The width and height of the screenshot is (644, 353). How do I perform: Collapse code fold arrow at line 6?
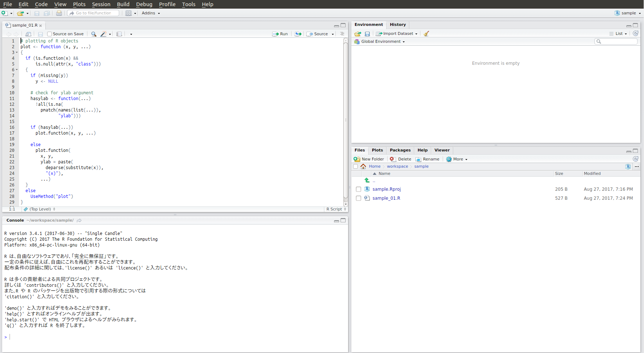17,70
